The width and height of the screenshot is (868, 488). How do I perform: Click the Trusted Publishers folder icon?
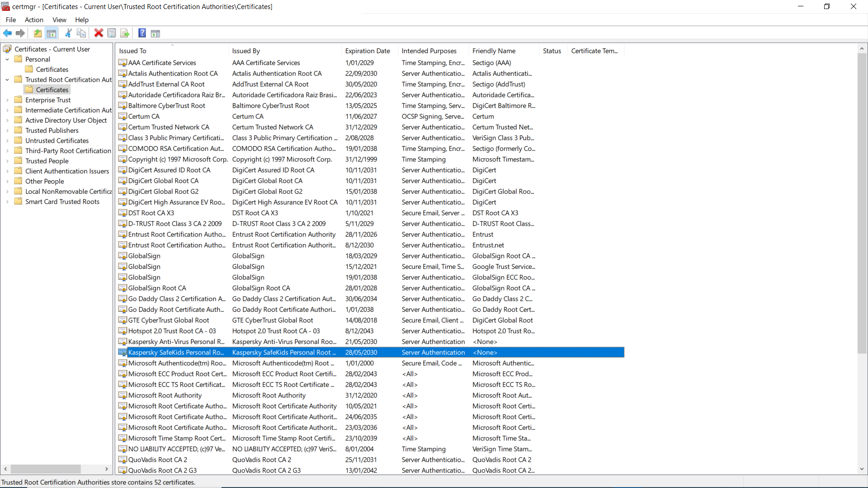coord(18,130)
